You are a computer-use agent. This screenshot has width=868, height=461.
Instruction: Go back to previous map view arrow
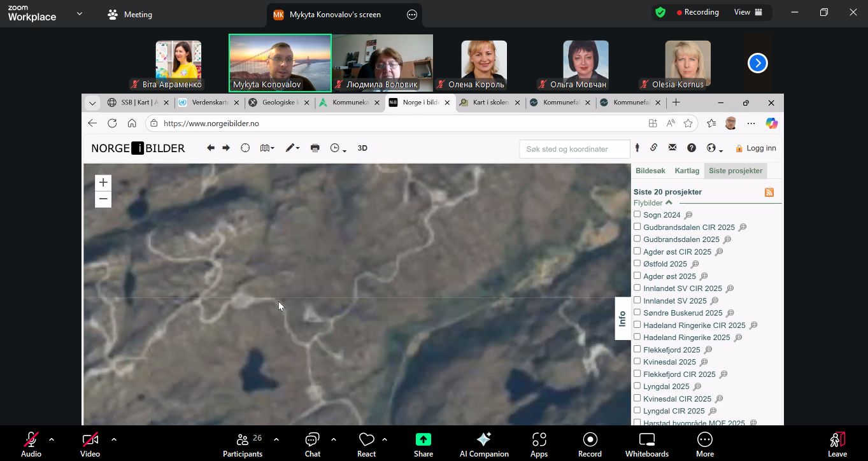[x=211, y=148]
